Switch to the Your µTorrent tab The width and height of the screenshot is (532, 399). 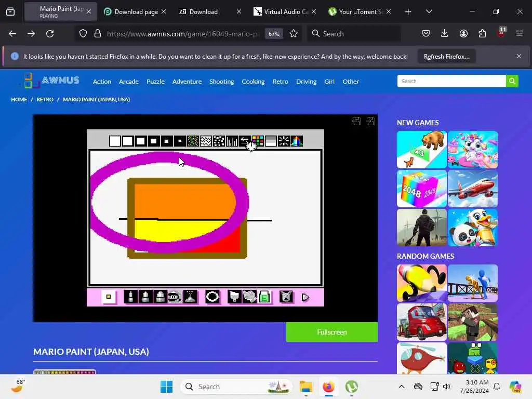(x=361, y=11)
